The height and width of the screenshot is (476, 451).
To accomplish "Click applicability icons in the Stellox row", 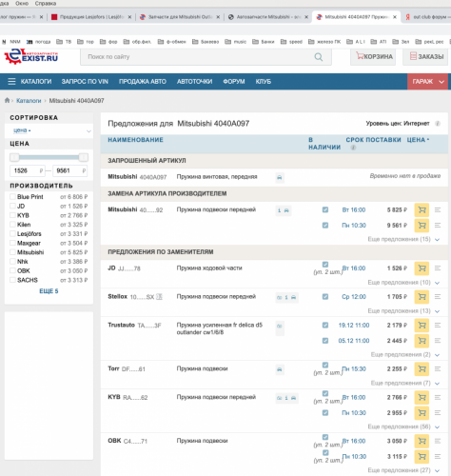I will click(x=286, y=297).
